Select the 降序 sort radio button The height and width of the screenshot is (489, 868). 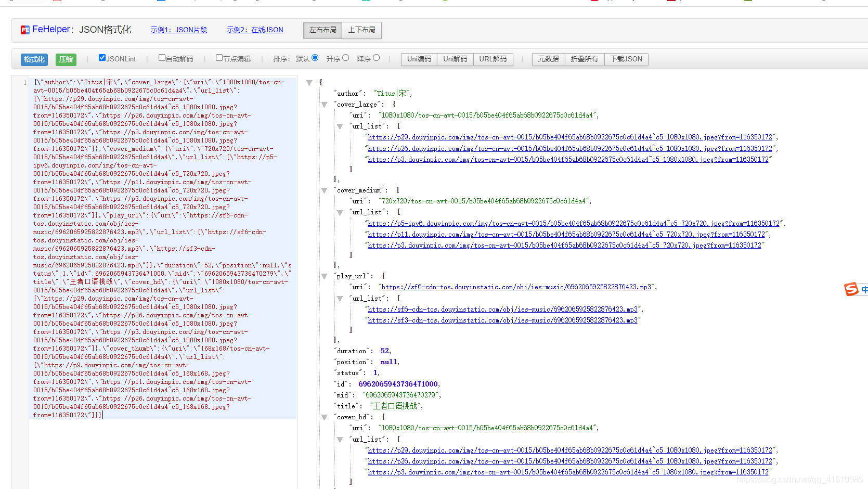(x=376, y=58)
